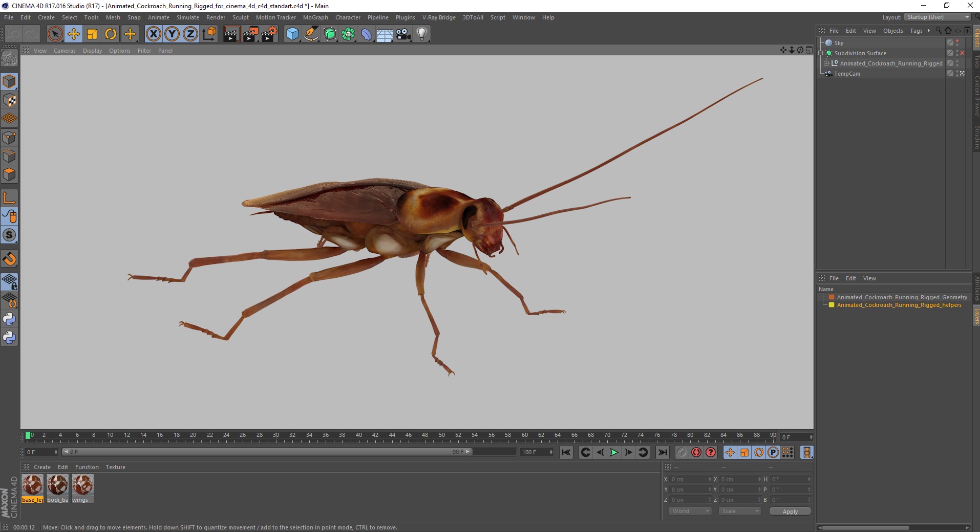Open the Cameras viewport menu

point(65,51)
